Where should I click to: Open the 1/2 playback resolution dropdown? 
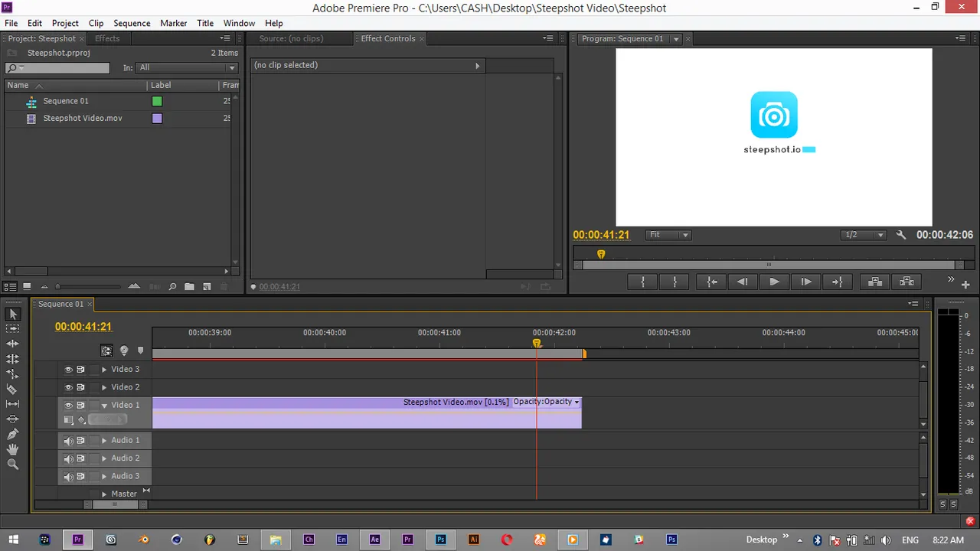pyautogui.click(x=864, y=235)
